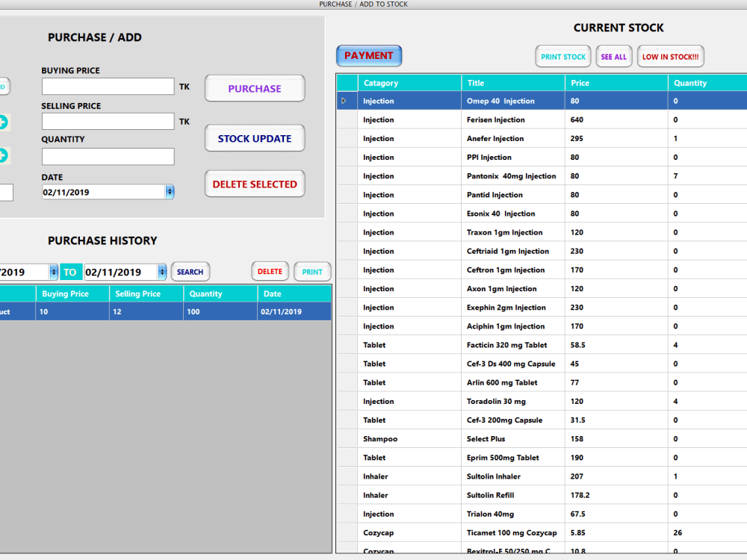Click DELETE SELECTED button

[255, 184]
